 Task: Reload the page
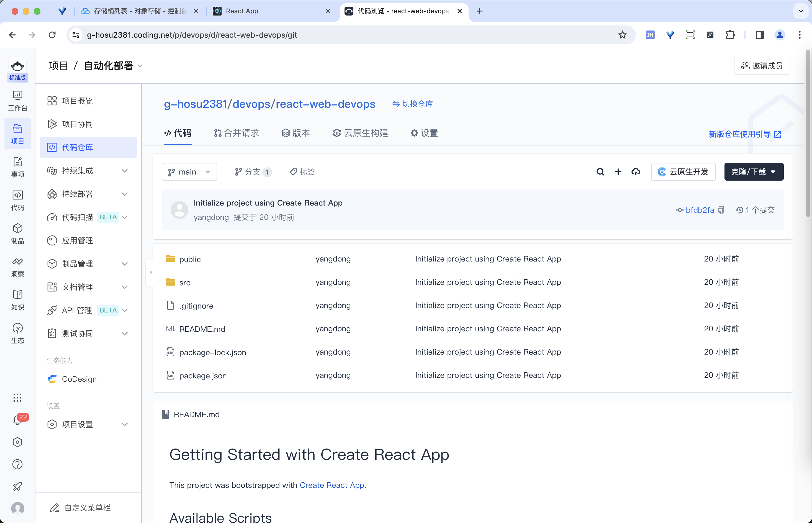52,35
